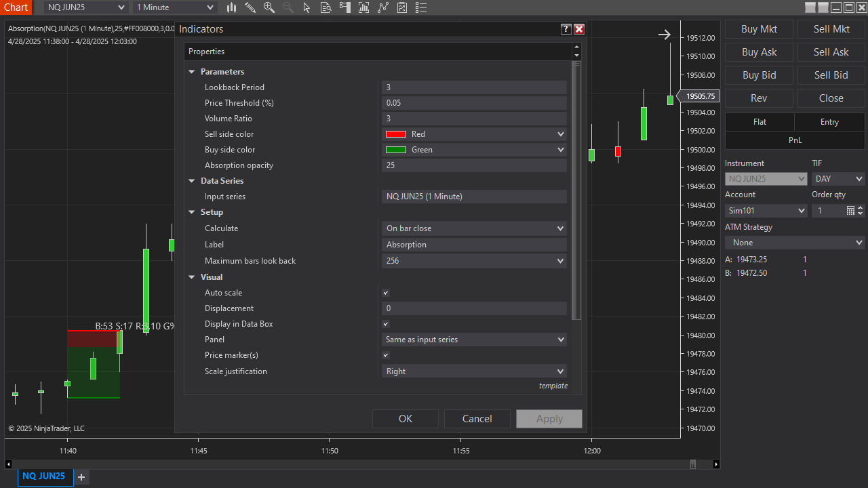Screen dimensions: 868x488
Task: Click the Buy Ask button
Action: coord(759,52)
